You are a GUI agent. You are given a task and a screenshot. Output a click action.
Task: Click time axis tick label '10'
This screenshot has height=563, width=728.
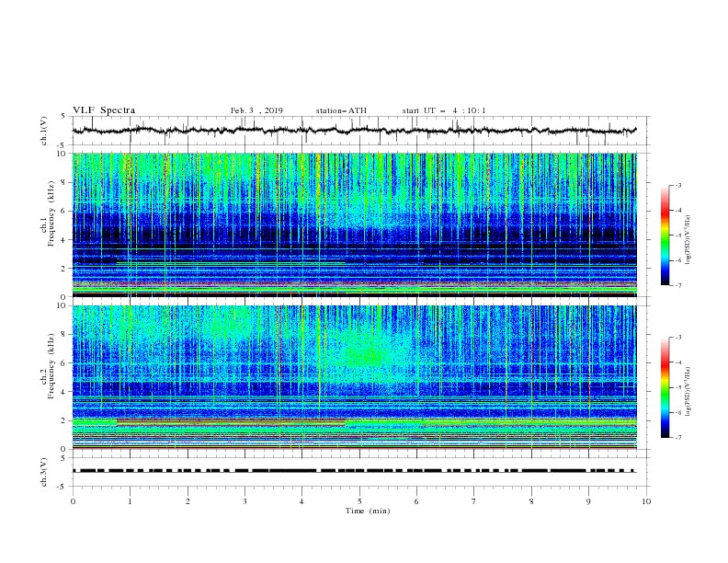(x=646, y=501)
